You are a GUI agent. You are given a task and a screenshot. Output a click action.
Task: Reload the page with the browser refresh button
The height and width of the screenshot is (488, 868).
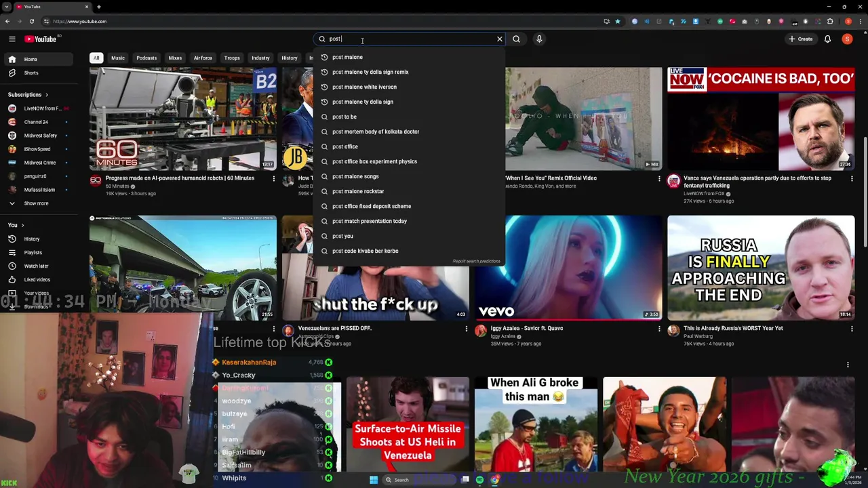pyautogui.click(x=31, y=21)
